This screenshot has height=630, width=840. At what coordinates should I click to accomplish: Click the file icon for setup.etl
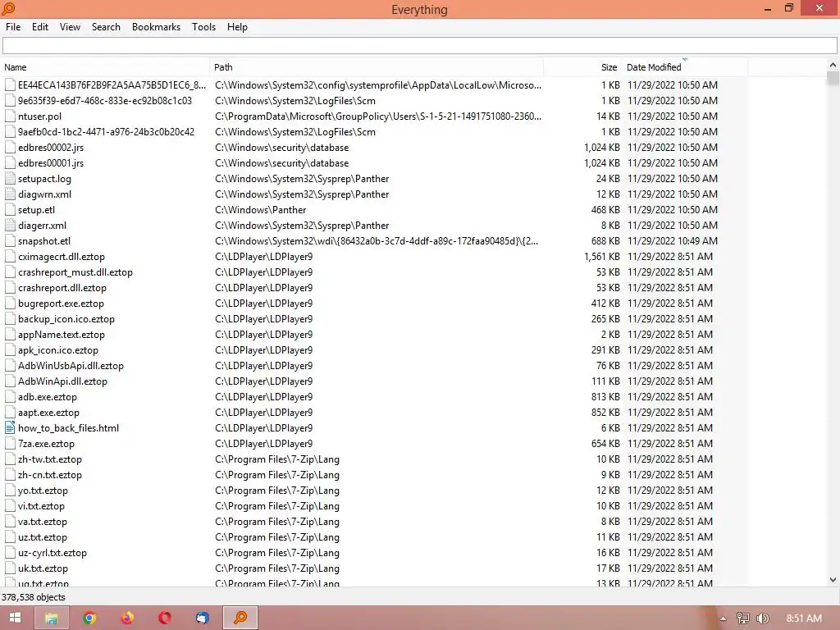click(10, 209)
